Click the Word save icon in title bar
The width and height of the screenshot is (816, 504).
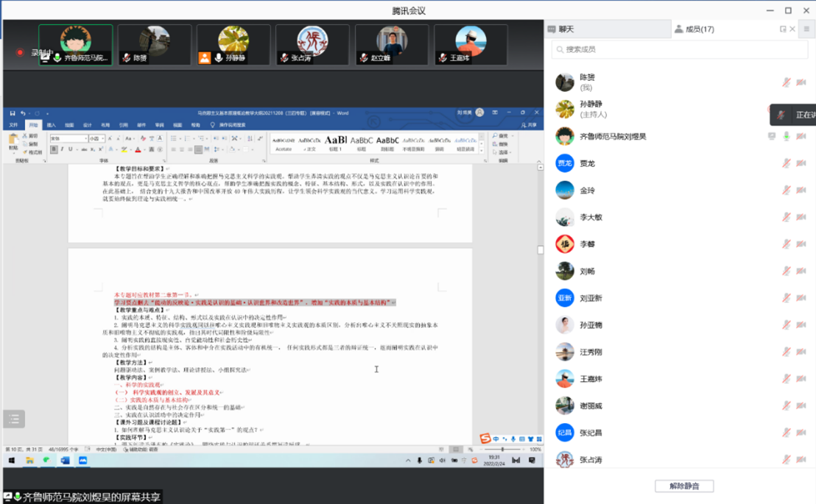pos(13,113)
